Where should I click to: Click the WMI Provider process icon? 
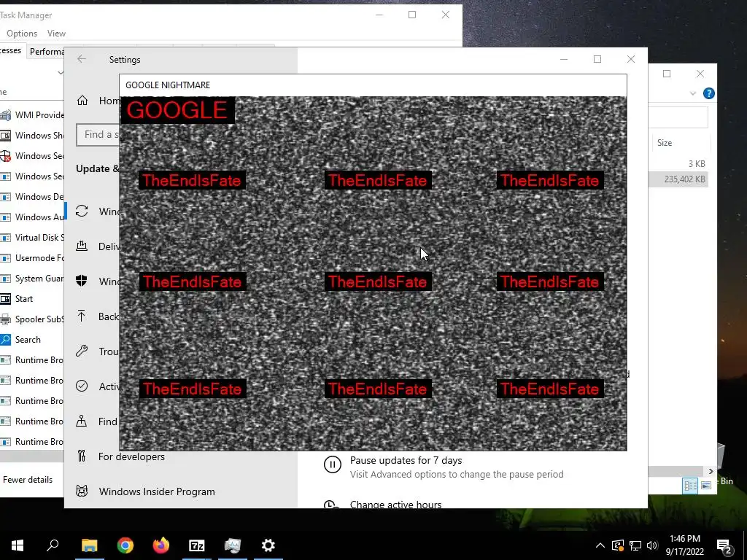(5, 114)
